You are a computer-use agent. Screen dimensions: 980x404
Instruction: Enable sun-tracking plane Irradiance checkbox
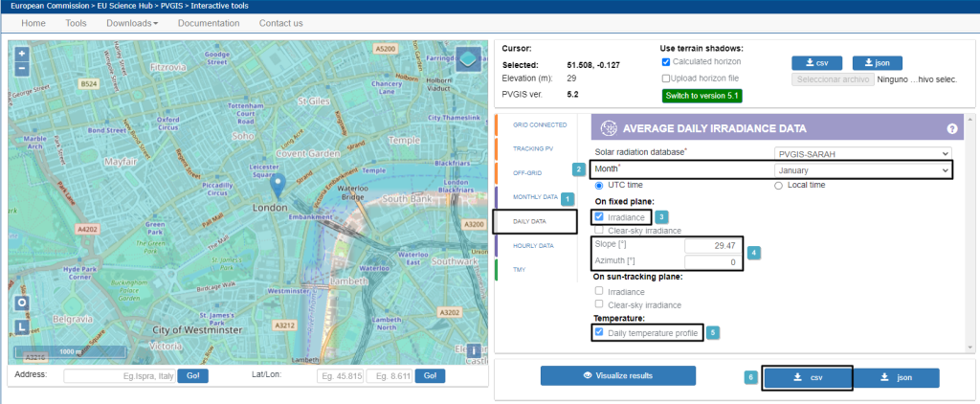click(x=599, y=291)
